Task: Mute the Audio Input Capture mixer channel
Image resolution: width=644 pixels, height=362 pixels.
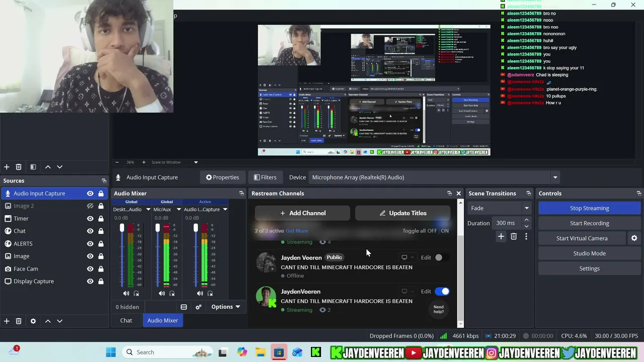Action: (x=200, y=294)
